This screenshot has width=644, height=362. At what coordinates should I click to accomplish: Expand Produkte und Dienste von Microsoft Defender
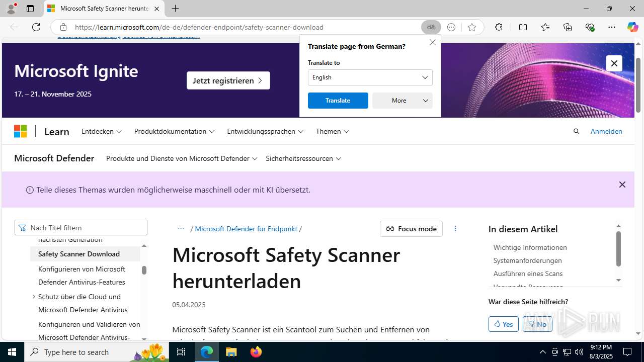(182, 158)
